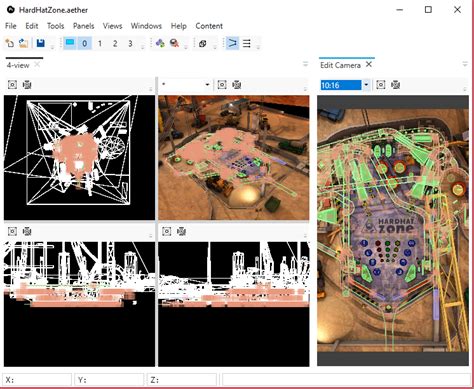Click the fit-all icon in the lower-right side viewport
Screen dimensions: 474x389
tap(181, 231)
